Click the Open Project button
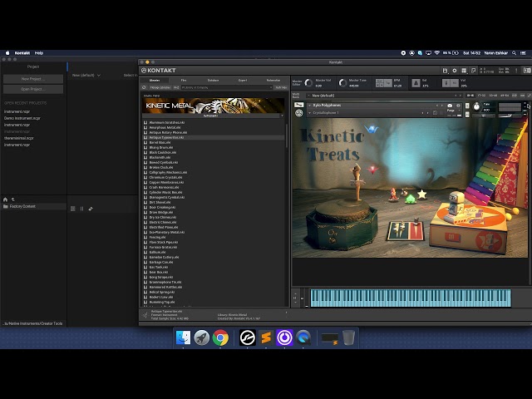This screenshot has height=399, width=532. (33, 89)
